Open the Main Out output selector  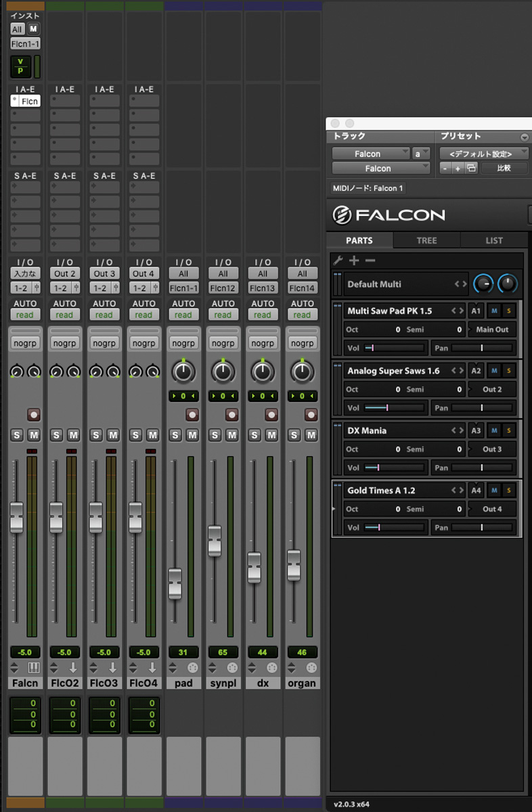pos(492,330)
